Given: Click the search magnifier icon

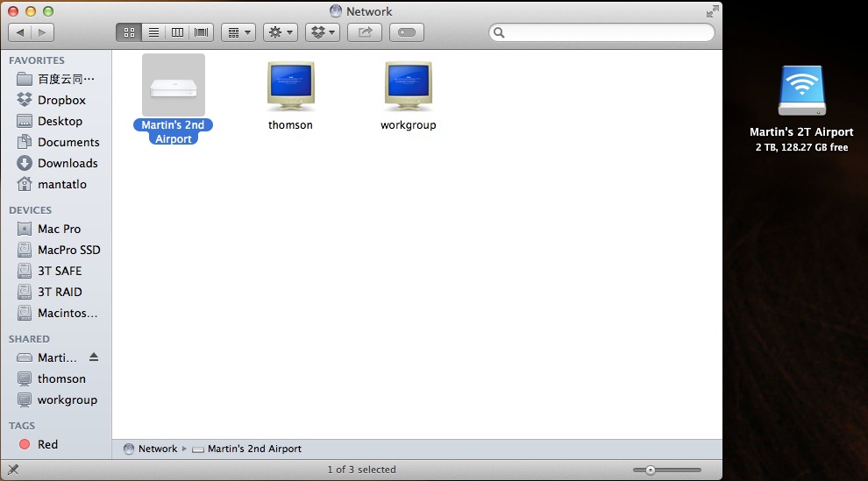Looking at the screenshot, I should pos(499,32).
